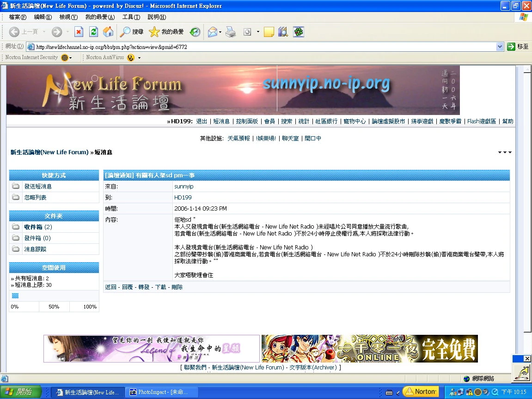532x399 pixels.
Task: Print page with printer icon
Action: [231, 32]
